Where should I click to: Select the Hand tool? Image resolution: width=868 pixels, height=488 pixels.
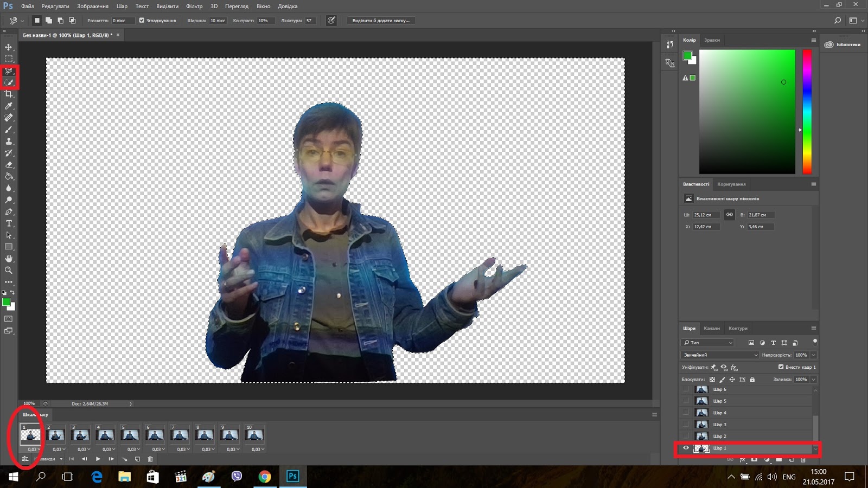click(x=9, y=259)
